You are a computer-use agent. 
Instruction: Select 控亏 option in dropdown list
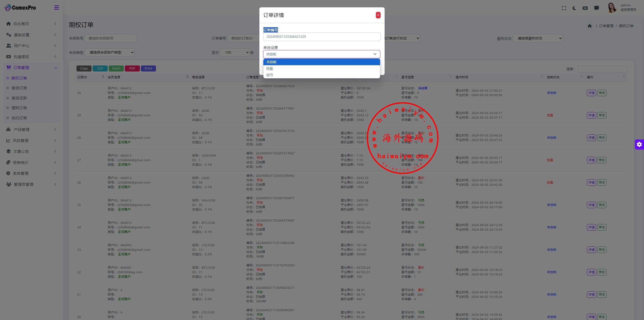point(270,75)
